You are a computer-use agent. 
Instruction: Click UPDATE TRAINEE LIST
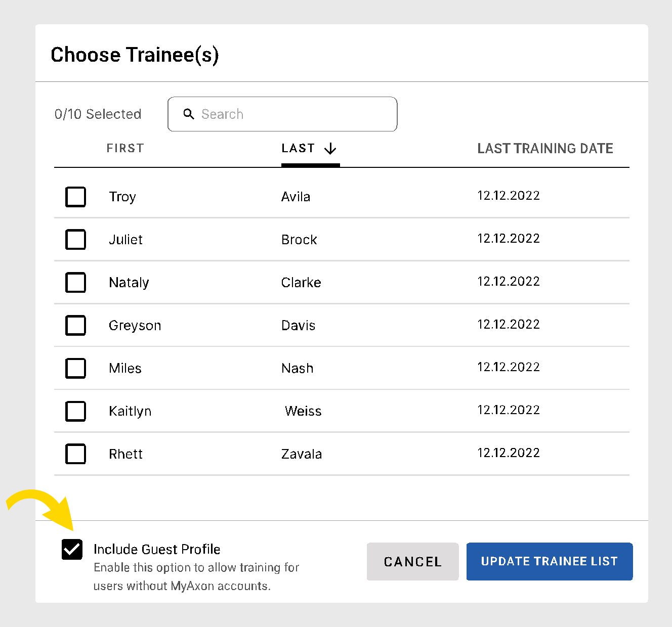550,561
